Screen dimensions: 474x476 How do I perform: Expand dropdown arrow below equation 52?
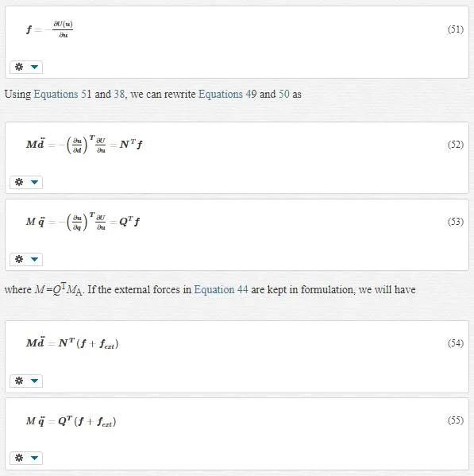click(x=34, y=182)
